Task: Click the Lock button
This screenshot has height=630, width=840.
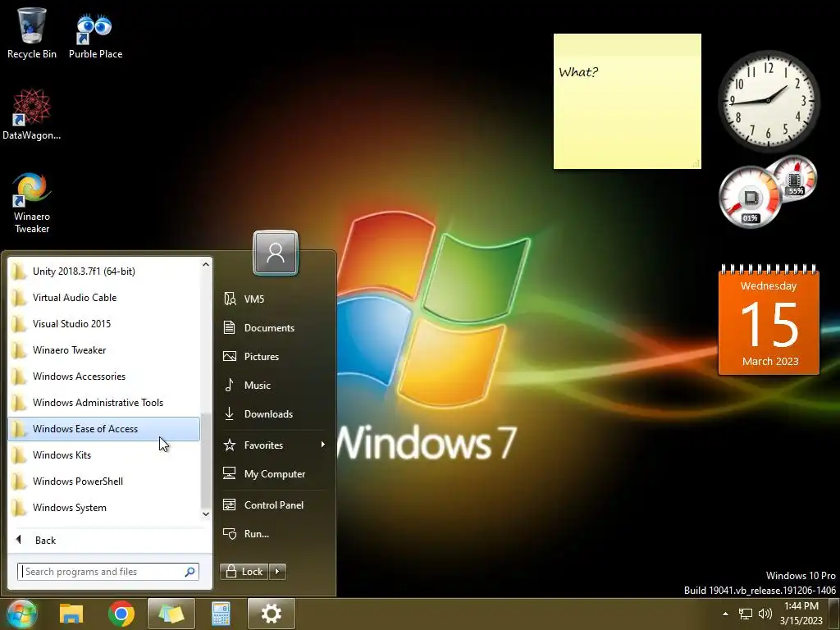Action: coord(244,572)
